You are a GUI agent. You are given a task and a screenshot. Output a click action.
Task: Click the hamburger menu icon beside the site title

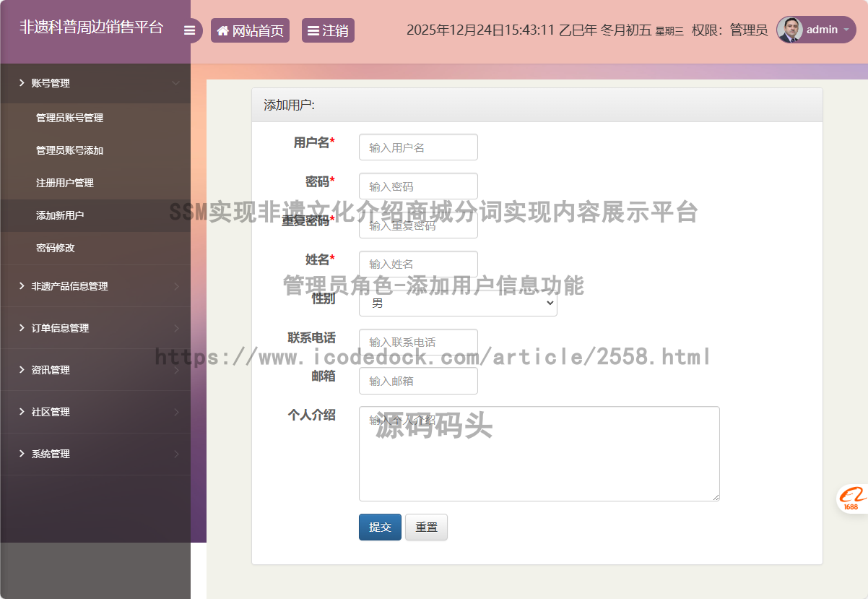tap(190, 30)
